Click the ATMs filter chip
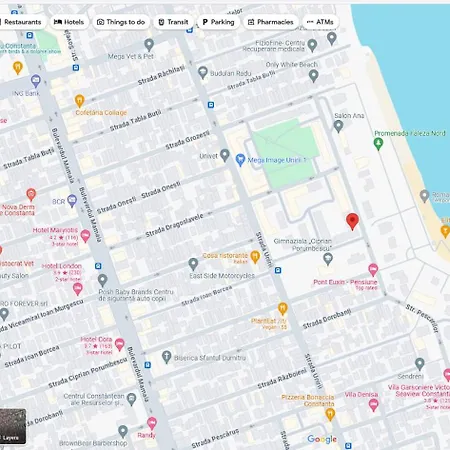Screen dimensions: 450x450 [320, 22]
